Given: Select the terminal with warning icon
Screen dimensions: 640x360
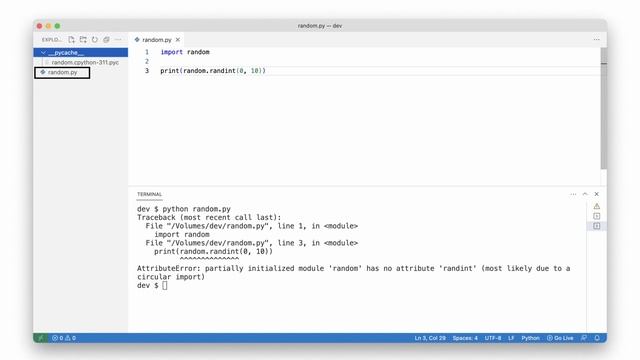Looking at the screenshot, I should (597, 206).
